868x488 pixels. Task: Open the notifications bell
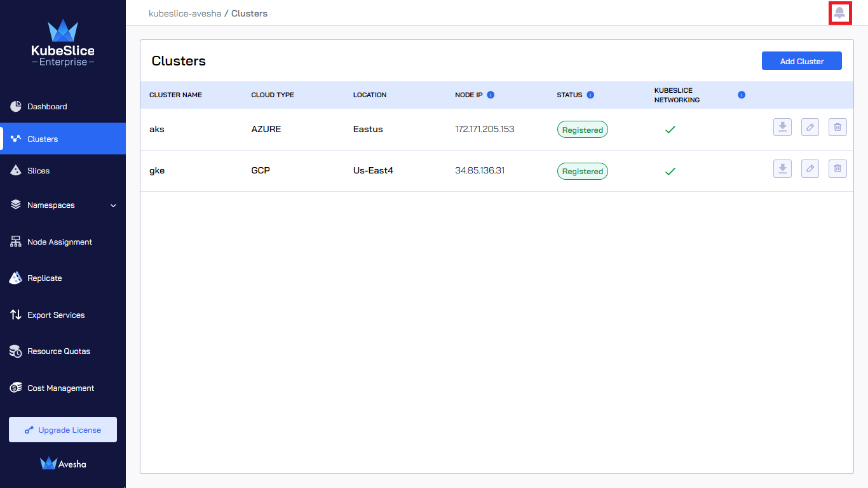tap(839, 13)
